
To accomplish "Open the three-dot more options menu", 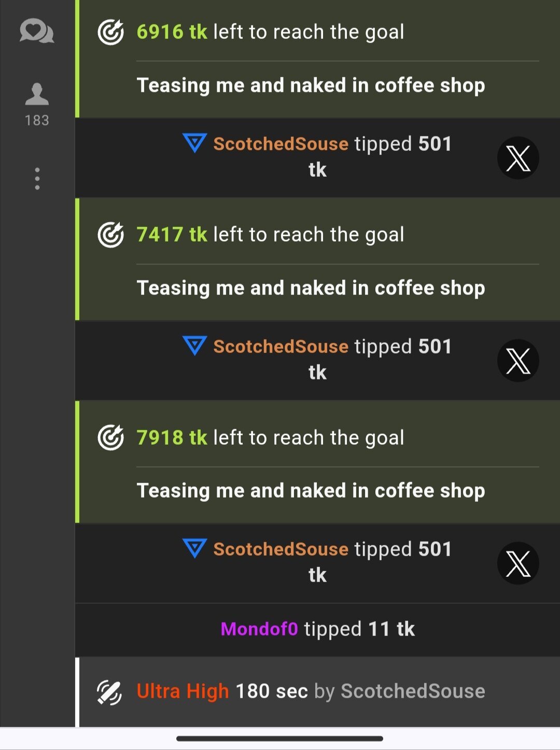I will [x=37, y=179].
